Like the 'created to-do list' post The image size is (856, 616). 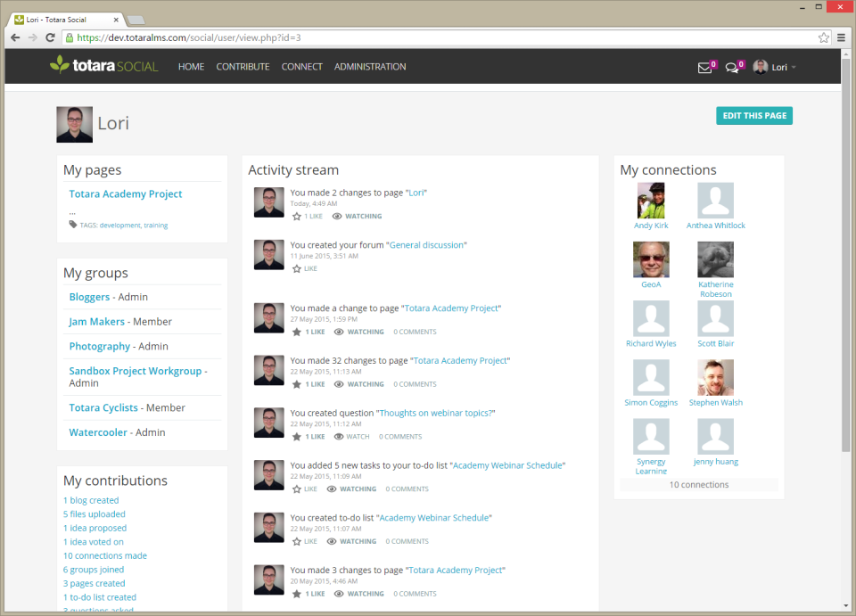tap(297, 541)
